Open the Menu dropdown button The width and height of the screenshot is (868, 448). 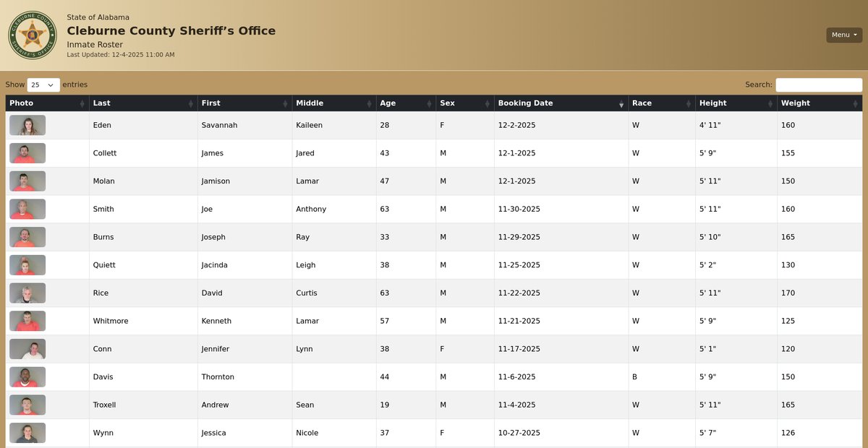[x=844, y=35]
